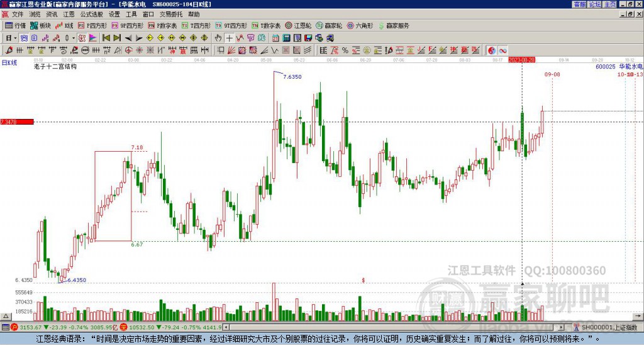Select the hand pan tool
The width and height of the screenshot is (644, 345).
[218, 38]
